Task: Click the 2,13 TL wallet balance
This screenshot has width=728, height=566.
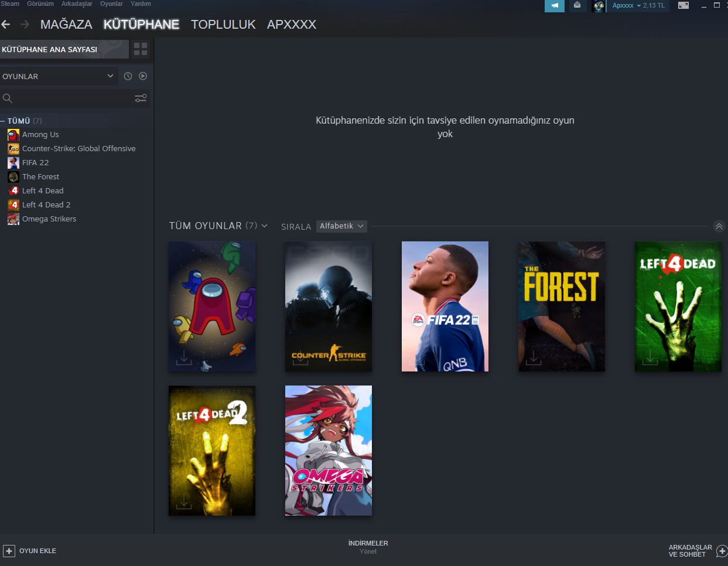Action: coord(654,6)
